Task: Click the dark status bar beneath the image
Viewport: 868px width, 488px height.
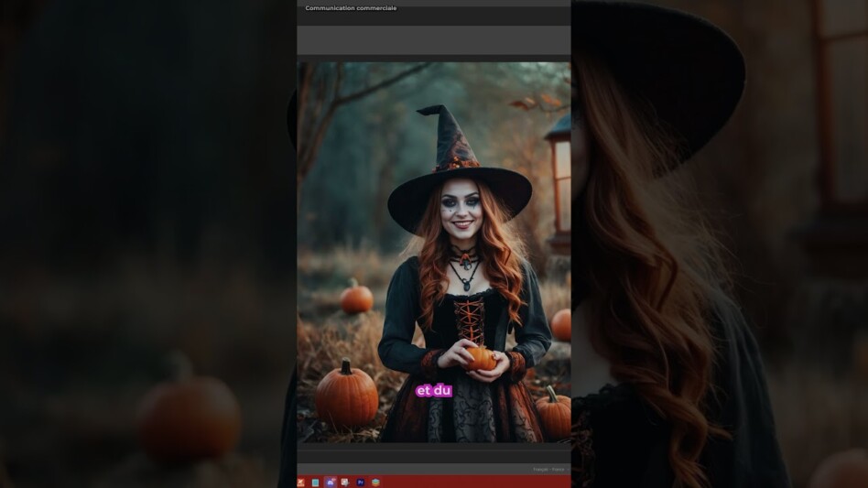Action: click(433, 455)
